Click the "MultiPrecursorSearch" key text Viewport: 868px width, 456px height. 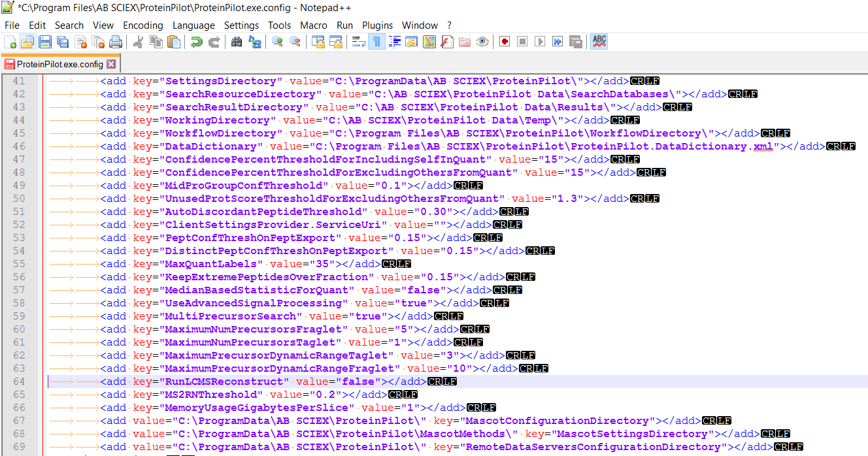pos(231,316)
